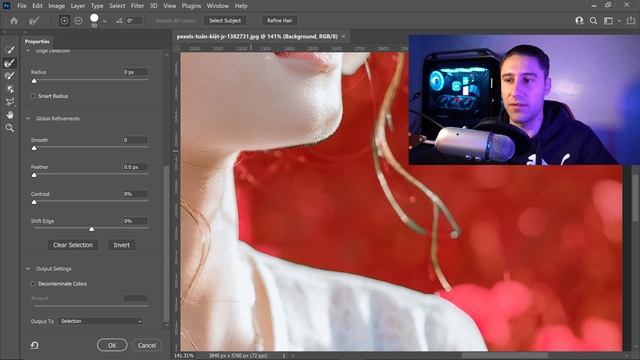
Task: Click the brush angle icon
Action: (x=119, y=20)
